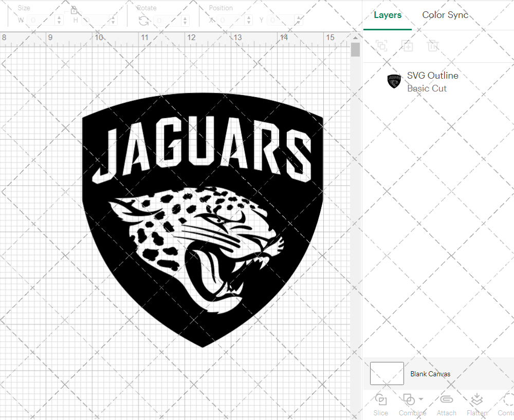This screenshot has width=514, height=420.
Task: Click the Position Y stepper arrows
Action: pos(299,21)
